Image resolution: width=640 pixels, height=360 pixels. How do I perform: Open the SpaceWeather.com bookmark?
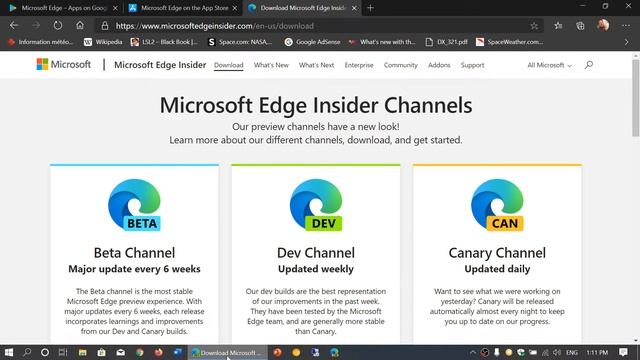(x=509, y=42)
